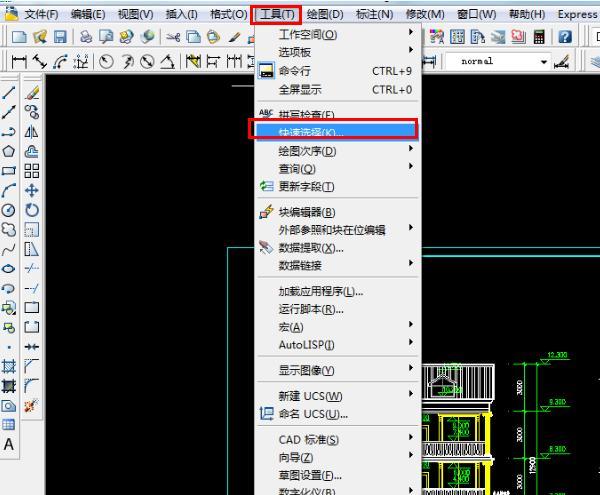Select the Explode modify tool

click(32, 405)
